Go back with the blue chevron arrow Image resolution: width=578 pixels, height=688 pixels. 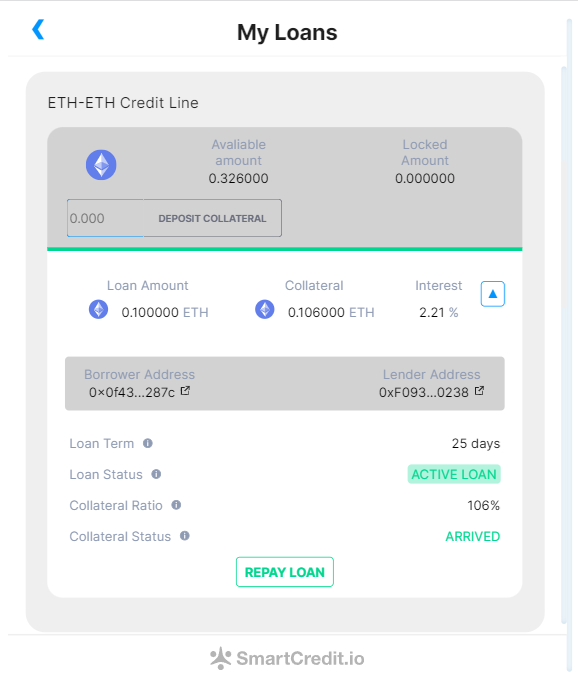[38, 29]
